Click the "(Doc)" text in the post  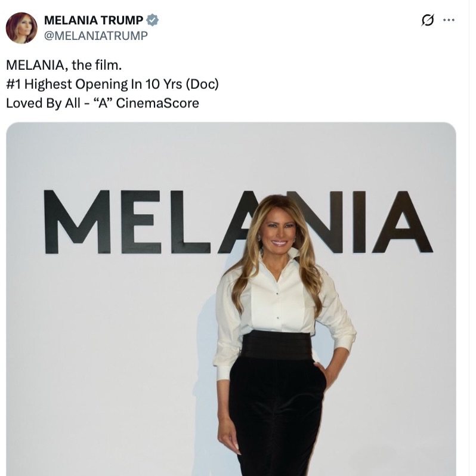coord(204,84)
